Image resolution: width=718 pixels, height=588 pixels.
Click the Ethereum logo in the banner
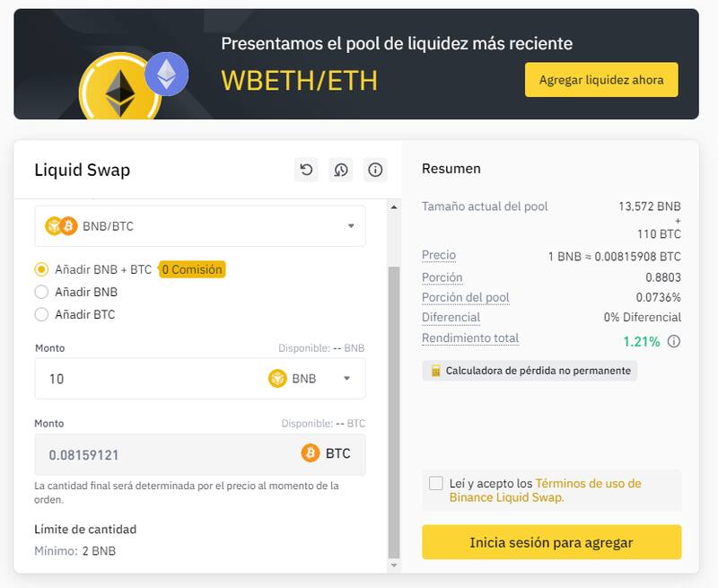(x=166, y=74)
